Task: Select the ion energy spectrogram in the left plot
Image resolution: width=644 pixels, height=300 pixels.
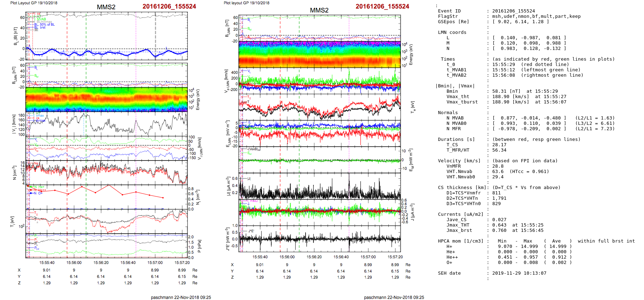Action: pyautogui.click(x=106, y=100)
